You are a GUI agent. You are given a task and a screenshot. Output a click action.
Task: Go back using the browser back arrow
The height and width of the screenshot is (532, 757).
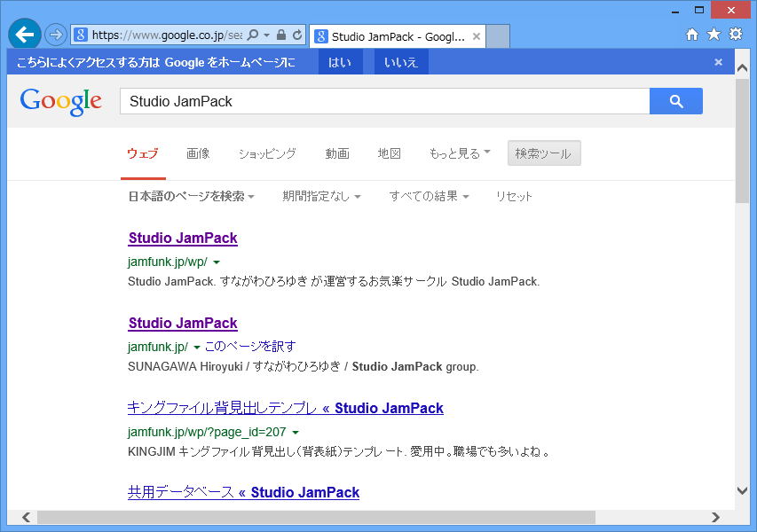(24, 35)
